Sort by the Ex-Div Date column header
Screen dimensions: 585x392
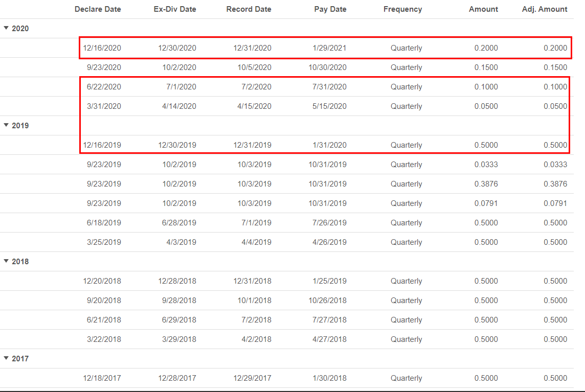coord(175,9)
